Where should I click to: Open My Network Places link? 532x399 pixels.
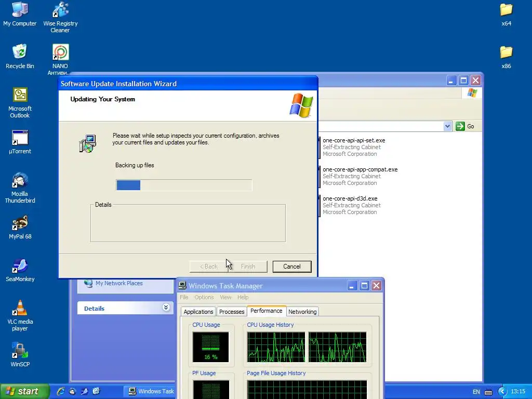tap(119, 283)
